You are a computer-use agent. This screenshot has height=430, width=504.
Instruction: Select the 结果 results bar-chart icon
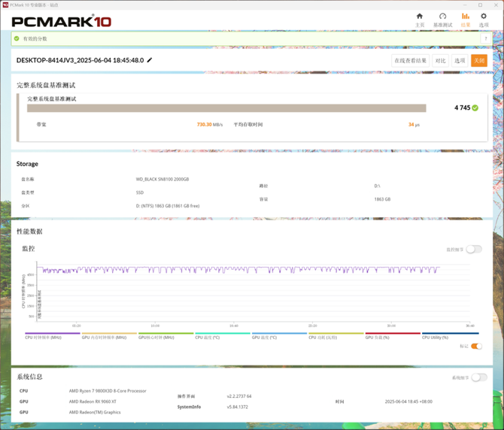466,16
